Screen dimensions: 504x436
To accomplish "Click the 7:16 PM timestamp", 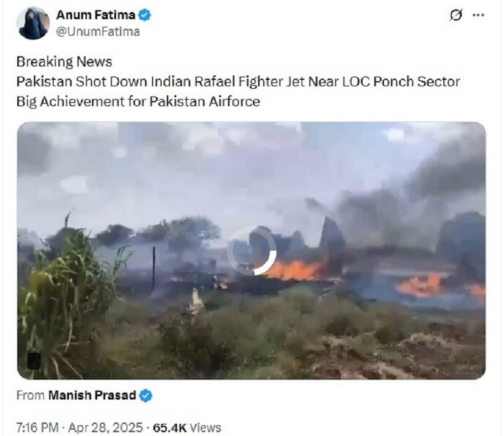I will 37,428.
